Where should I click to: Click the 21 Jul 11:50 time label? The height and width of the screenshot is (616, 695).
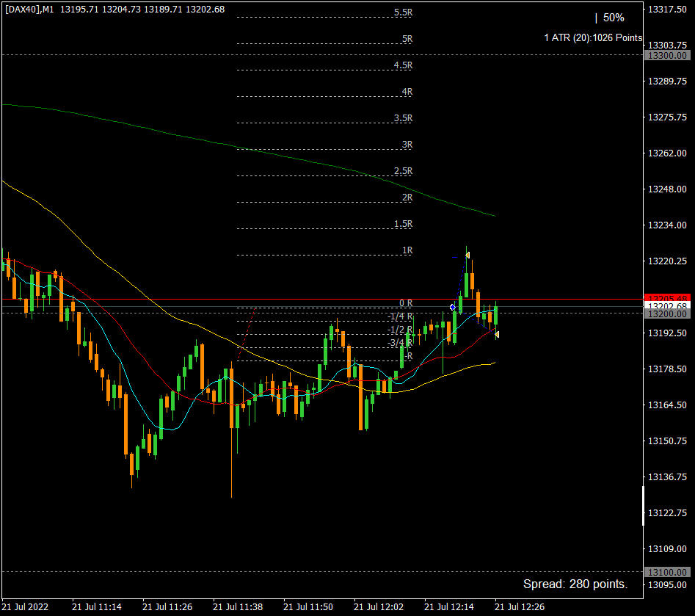(x=308, y=606)
